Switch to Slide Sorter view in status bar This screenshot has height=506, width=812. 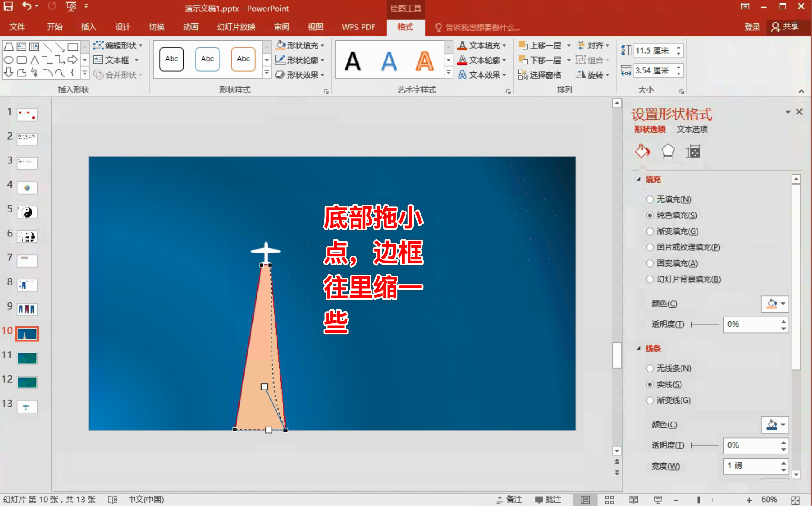pos(610,500)
